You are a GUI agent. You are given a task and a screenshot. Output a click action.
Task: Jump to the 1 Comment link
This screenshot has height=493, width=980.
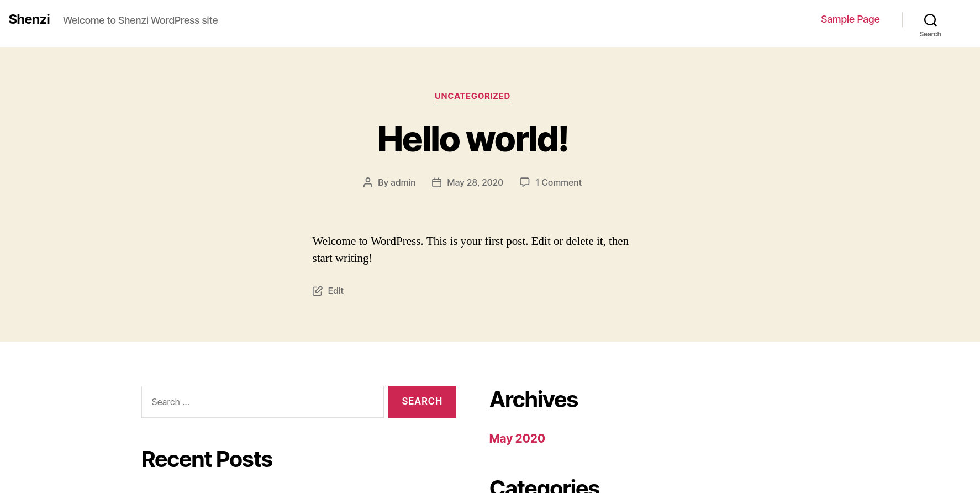[x=559, y=182]
